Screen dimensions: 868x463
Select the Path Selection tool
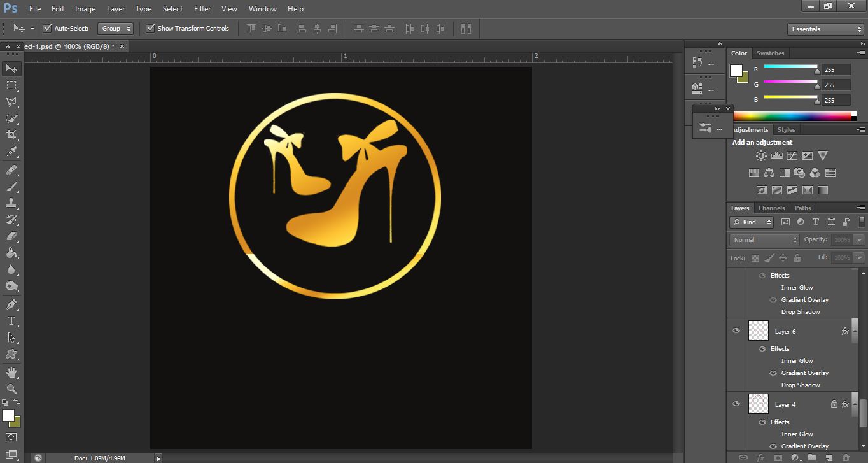coord(11,338)
